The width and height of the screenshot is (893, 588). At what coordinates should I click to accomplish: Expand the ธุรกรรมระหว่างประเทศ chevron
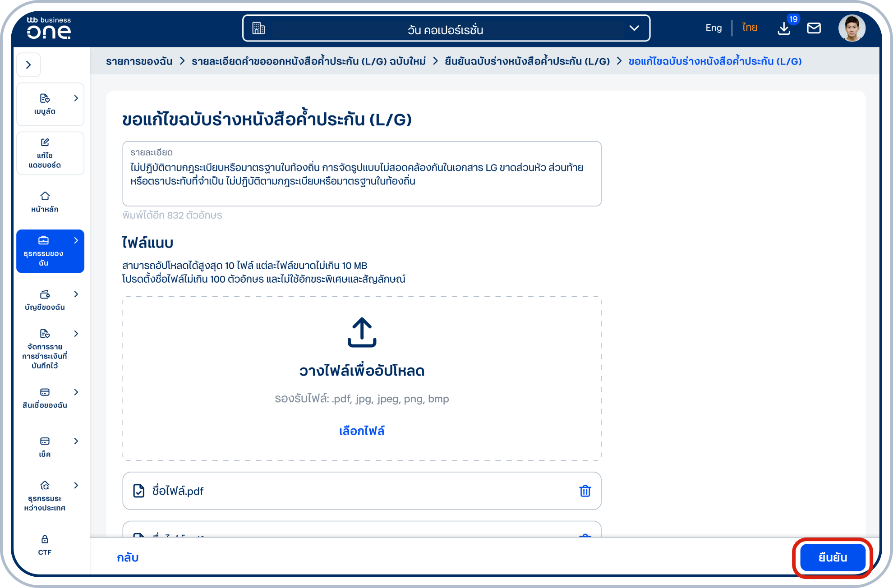pos(76,485)
